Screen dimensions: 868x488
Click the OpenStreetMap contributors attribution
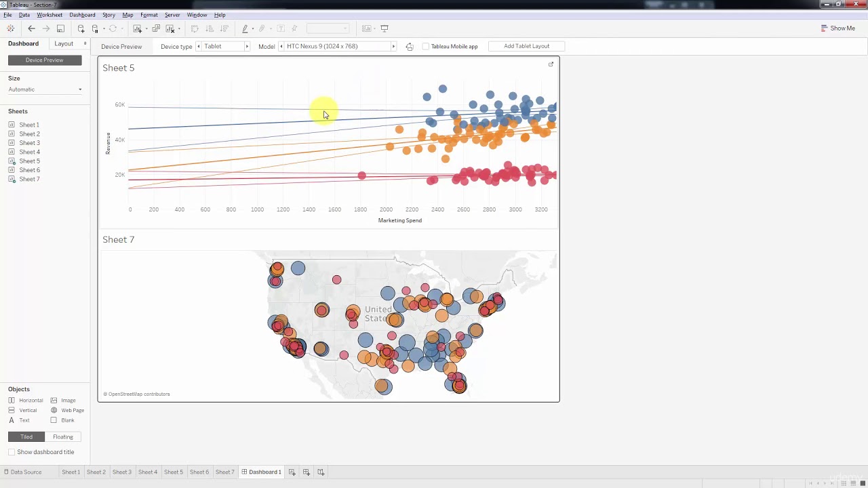pyautogui.click(x=136, y=394)
